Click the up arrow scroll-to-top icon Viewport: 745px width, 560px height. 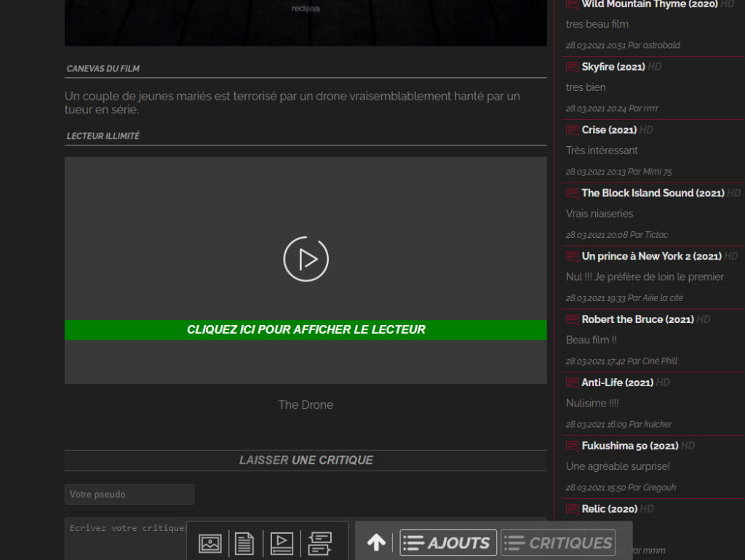(x=376, y=543)
